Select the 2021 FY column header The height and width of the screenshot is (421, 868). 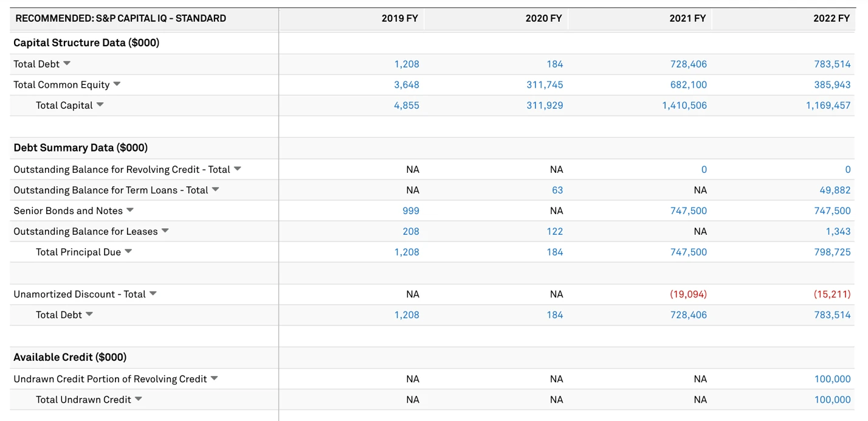[687, 18]
